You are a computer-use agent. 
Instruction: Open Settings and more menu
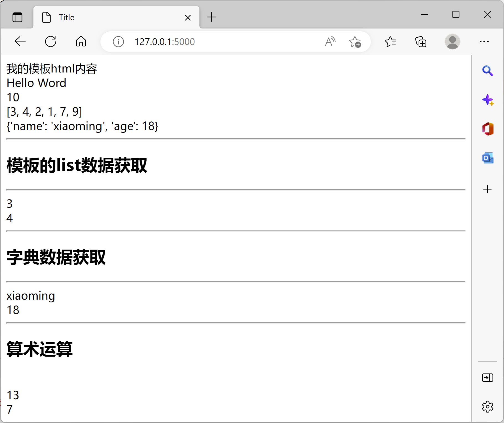coord(484,42)
